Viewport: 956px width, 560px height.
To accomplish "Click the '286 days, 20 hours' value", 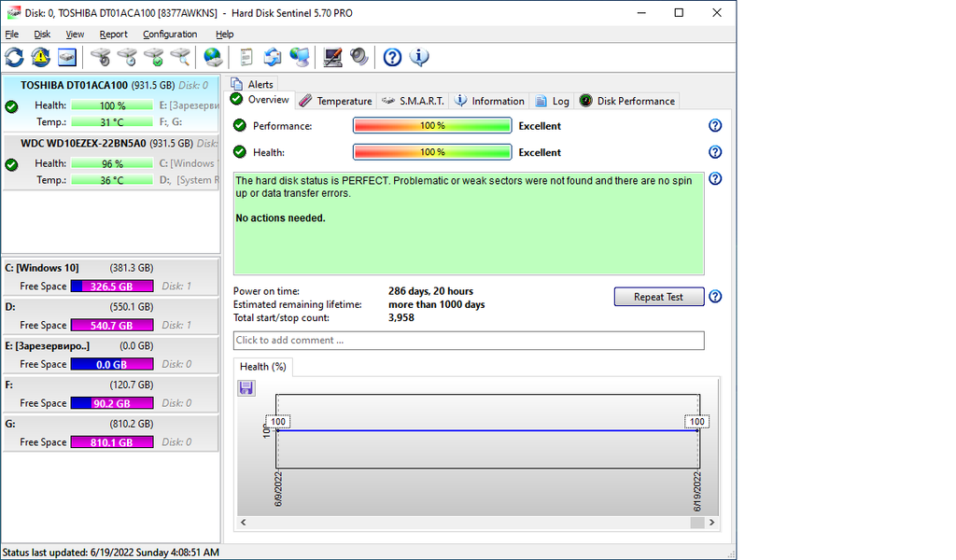I will pos(430,291).
